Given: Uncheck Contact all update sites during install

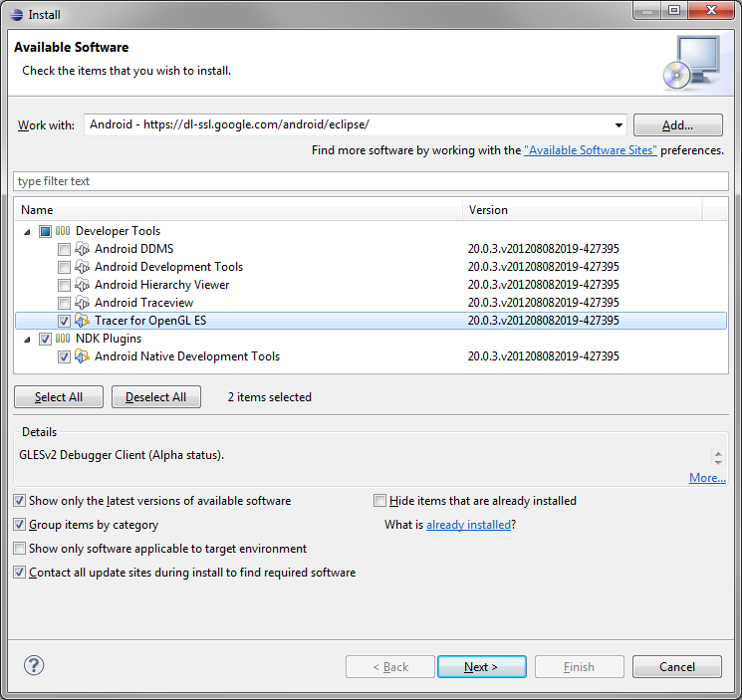Looking at the screenshot, I should click(19, 572).
